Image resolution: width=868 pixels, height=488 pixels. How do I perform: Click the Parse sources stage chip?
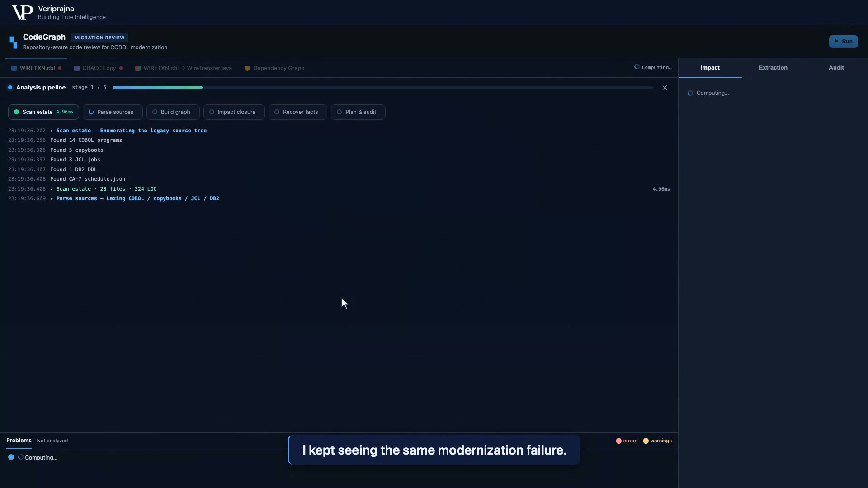pyautogui.click(x=113, y=112)
